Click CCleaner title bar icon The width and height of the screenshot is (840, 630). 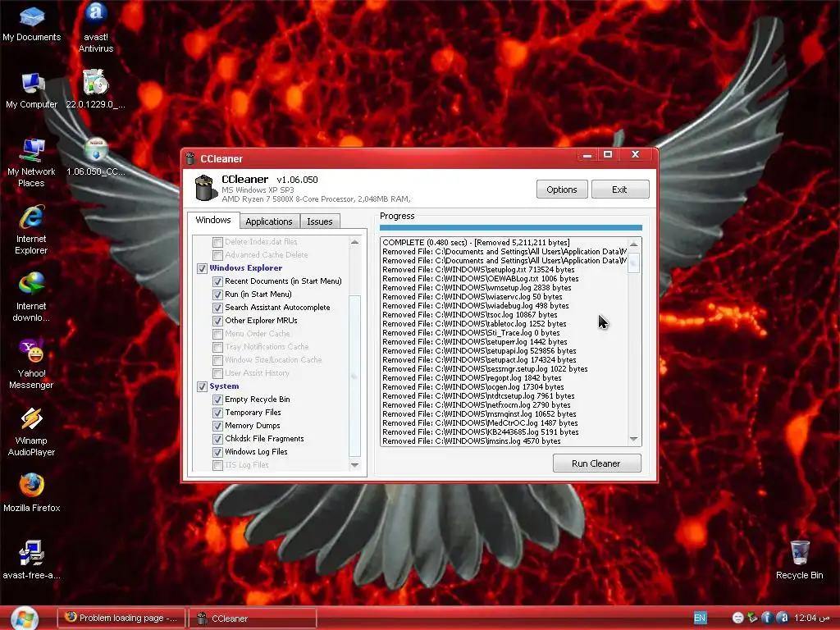pyautogui.click(x=190, y=158)
